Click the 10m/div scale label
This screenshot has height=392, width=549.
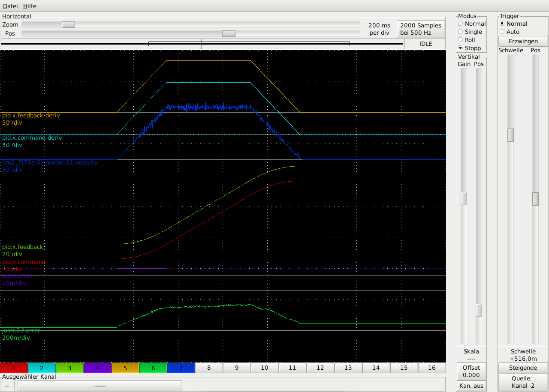pos(14,283)
